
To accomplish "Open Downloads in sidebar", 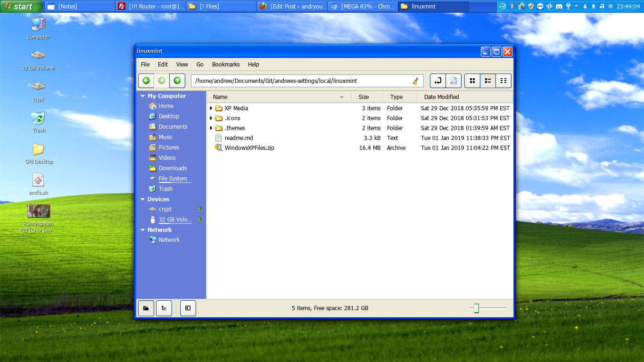I will click(x=173, y=168).
